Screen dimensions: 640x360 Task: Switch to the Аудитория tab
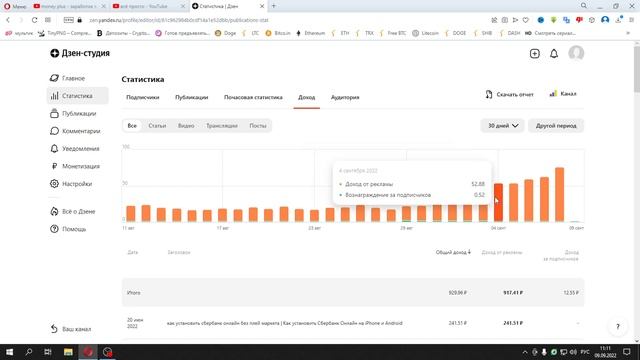point(345,97)
